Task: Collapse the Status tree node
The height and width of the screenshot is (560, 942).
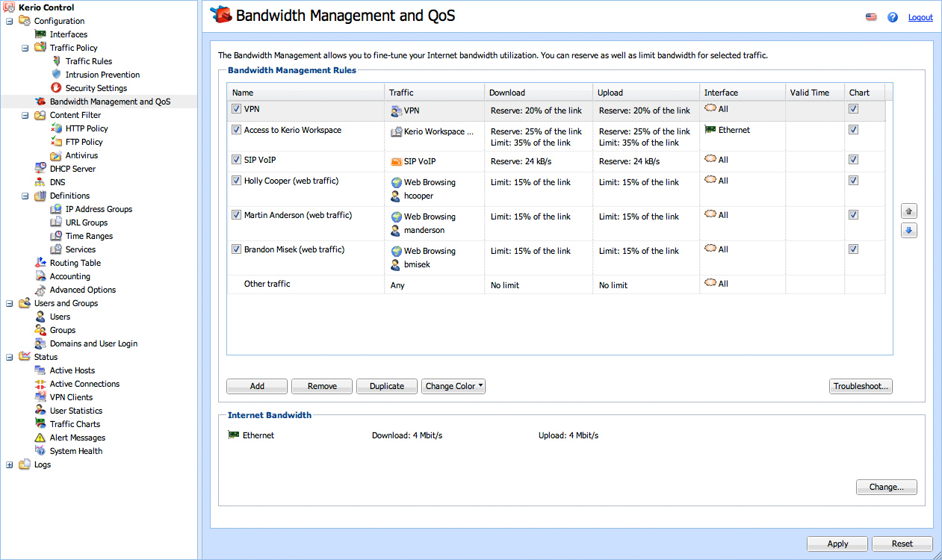Action: coord(10,357)
